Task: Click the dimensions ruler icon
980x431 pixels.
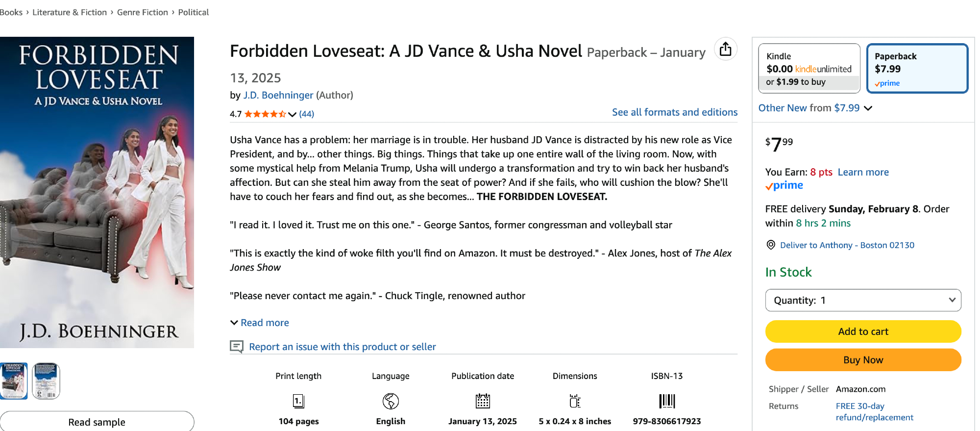Action: click(575, 401)
